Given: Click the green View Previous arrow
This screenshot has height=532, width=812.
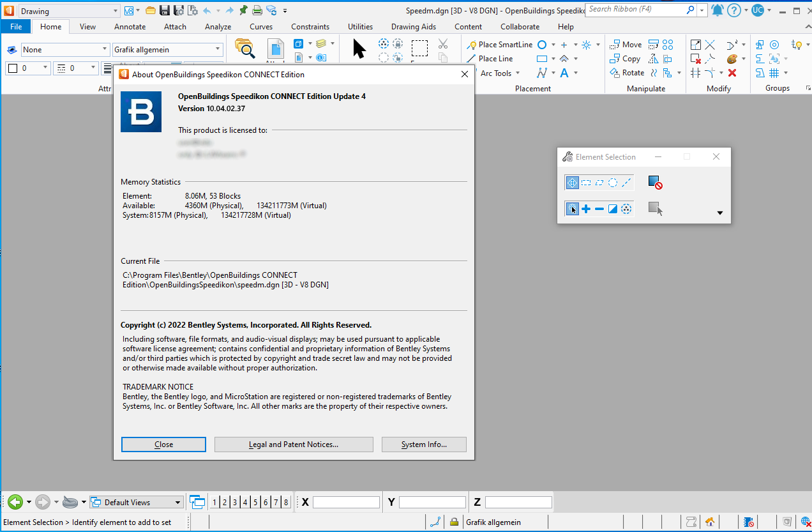Looking at the screenshot, I should (15, 502).
